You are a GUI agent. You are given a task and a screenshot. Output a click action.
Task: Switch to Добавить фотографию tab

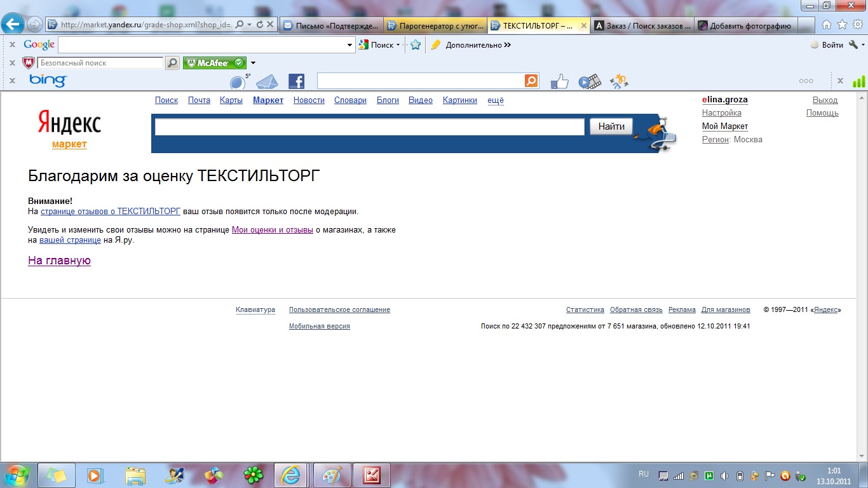pyautogui.click(x=745, y=25)
